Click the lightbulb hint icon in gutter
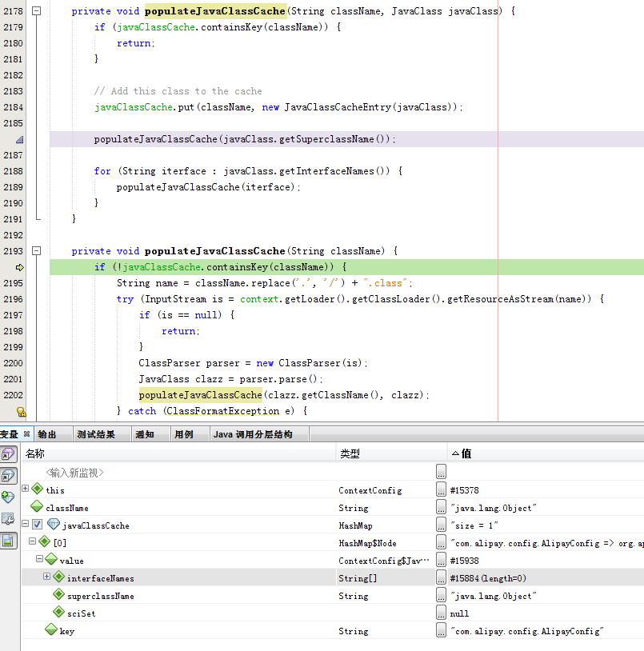The width and height of the screenshot is (644, 651). 21,411
